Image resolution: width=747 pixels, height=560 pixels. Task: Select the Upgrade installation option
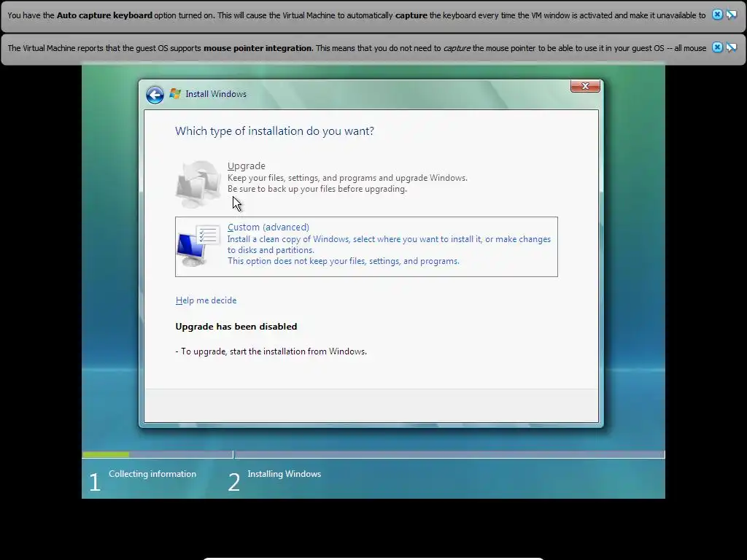point(366,183)
